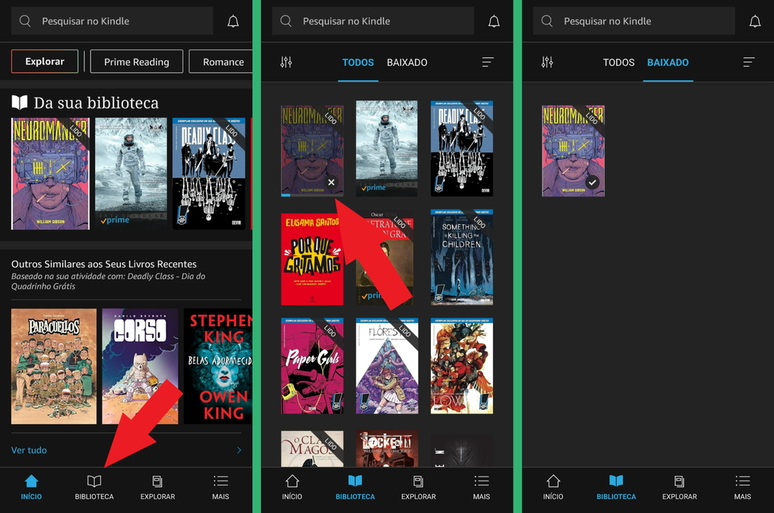Tap BIBLIOTECA icon in left panel
The width and height of the screenshot is (774, 513).
(x=94, y=487)
